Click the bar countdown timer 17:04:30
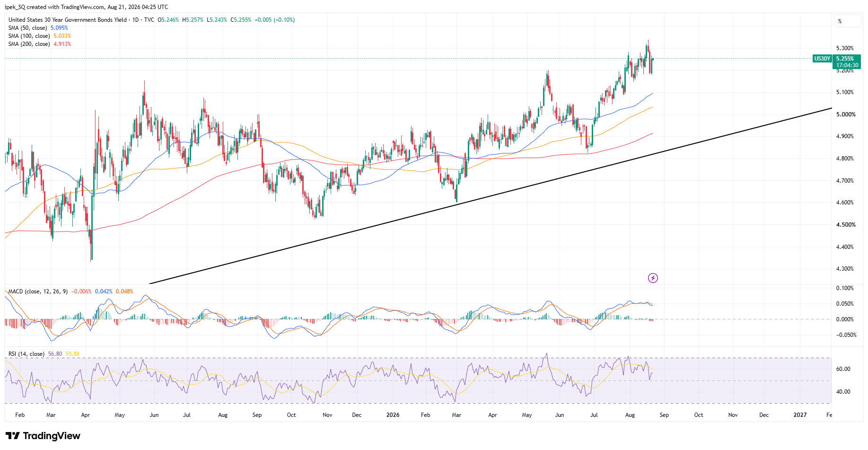Image resolution: width=868 pixels, height=450 pixels. coord(847,65)
